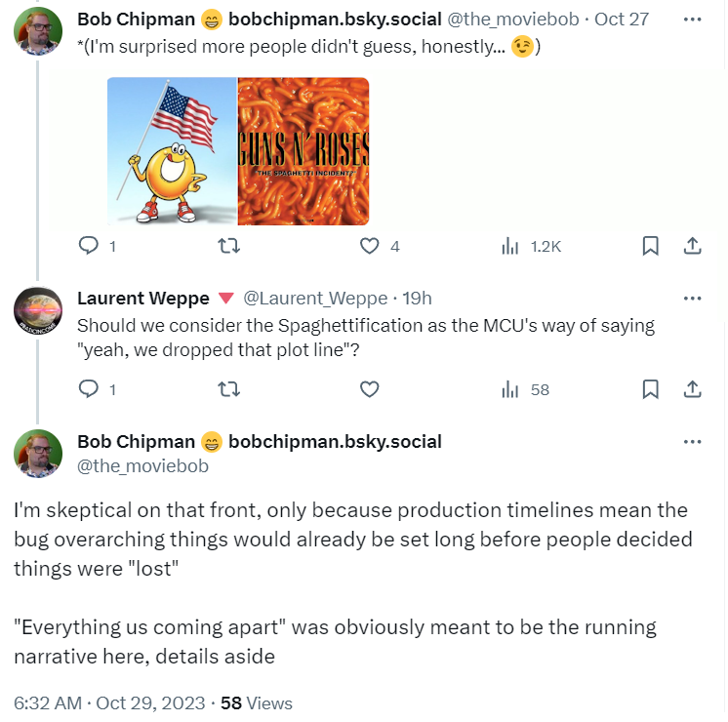View Laurent Weppe's tweet analytics with 58 views
The width and height of the screenshot is (728, 722).
(x=509, y=389)
